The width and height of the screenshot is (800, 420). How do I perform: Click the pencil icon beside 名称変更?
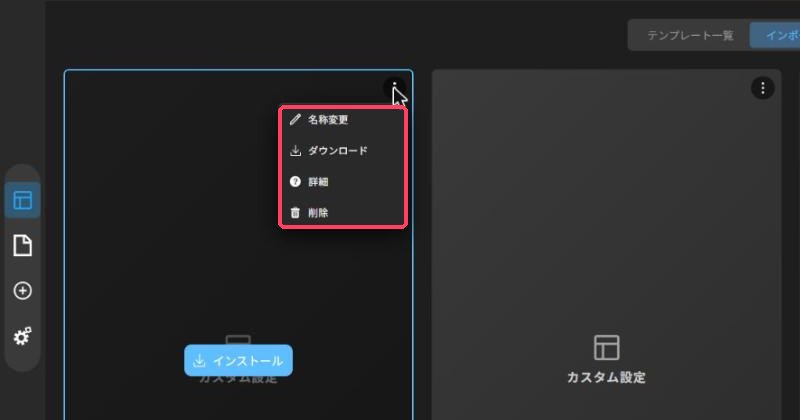[295, 120]
